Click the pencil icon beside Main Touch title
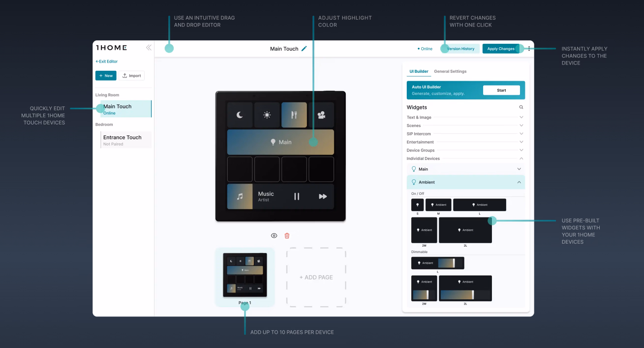This screenshot has height=348, width=644. [x=304, y=49]
